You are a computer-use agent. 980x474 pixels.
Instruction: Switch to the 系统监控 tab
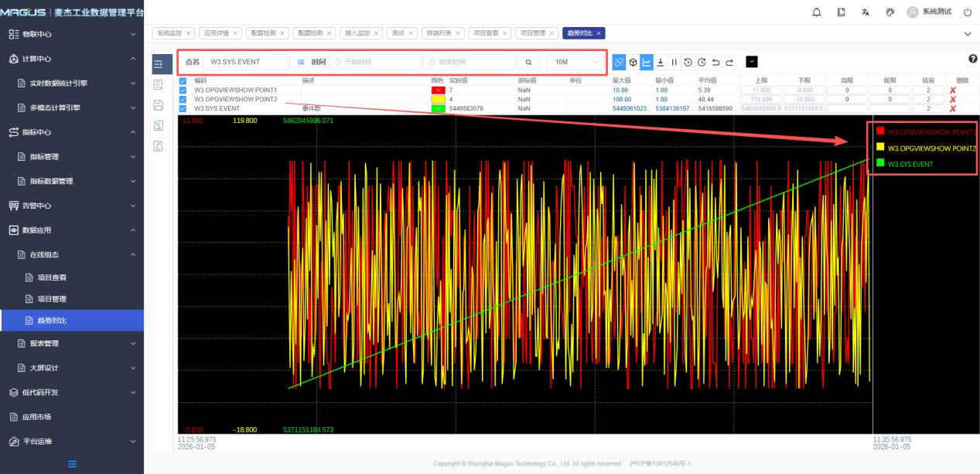[x=170, y=33]
